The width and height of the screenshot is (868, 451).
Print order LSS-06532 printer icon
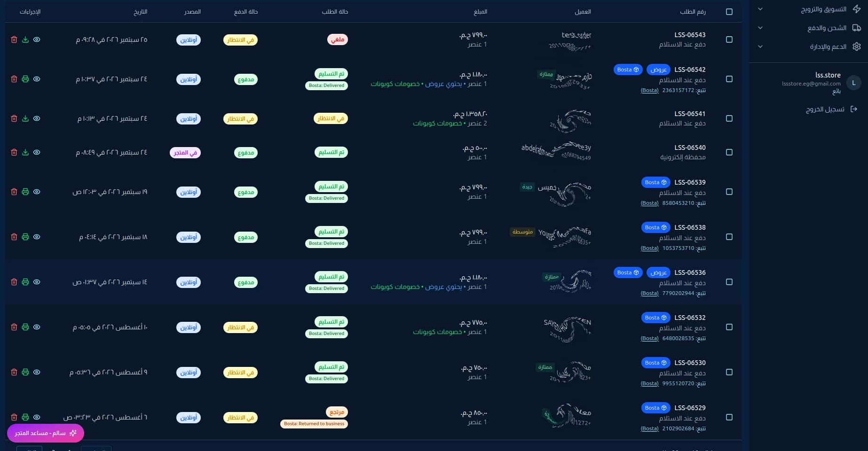25,327
